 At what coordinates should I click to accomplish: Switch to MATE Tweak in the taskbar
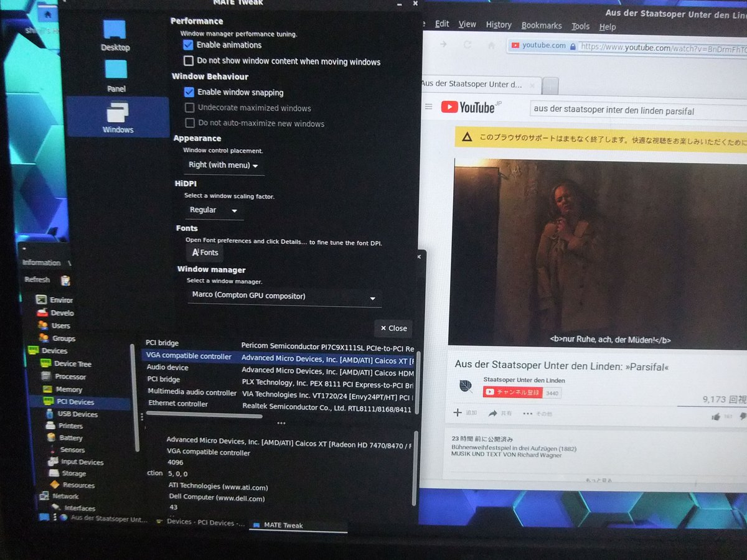click(298, 525)
